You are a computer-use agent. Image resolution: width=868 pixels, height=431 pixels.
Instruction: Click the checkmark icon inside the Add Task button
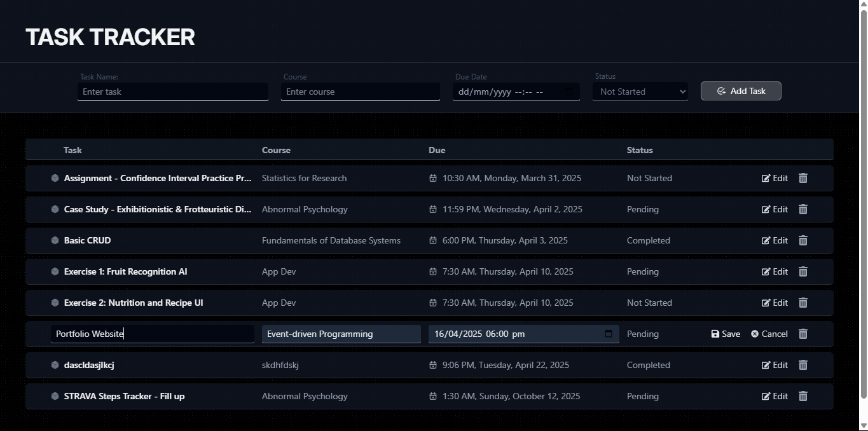click(721, 91)
